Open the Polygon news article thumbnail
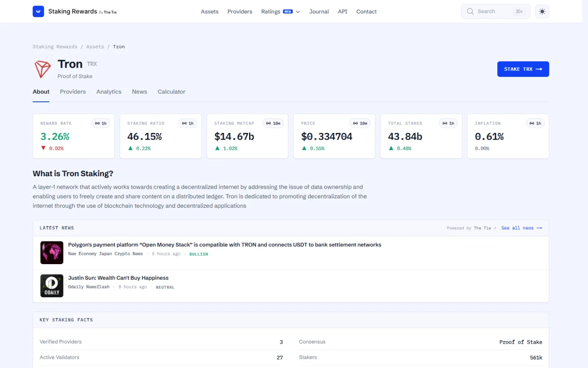The width and height of the screenshot is (588, 368). (52, 252)
